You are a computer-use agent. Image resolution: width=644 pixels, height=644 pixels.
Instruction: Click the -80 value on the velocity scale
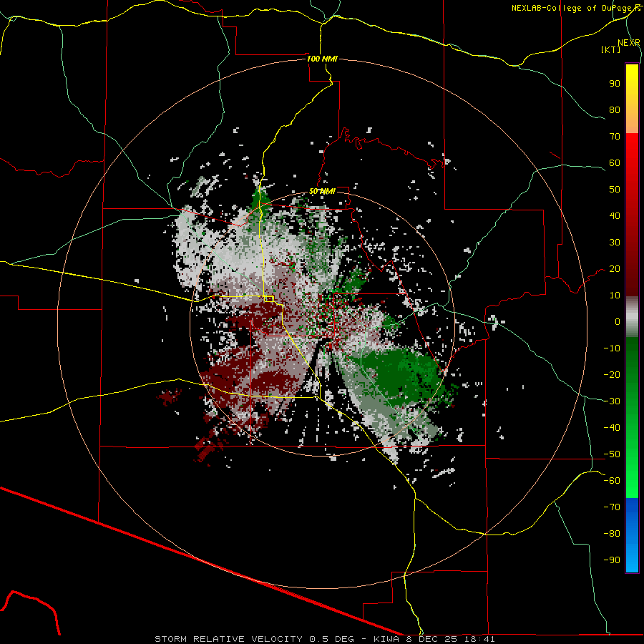(612, 534)
